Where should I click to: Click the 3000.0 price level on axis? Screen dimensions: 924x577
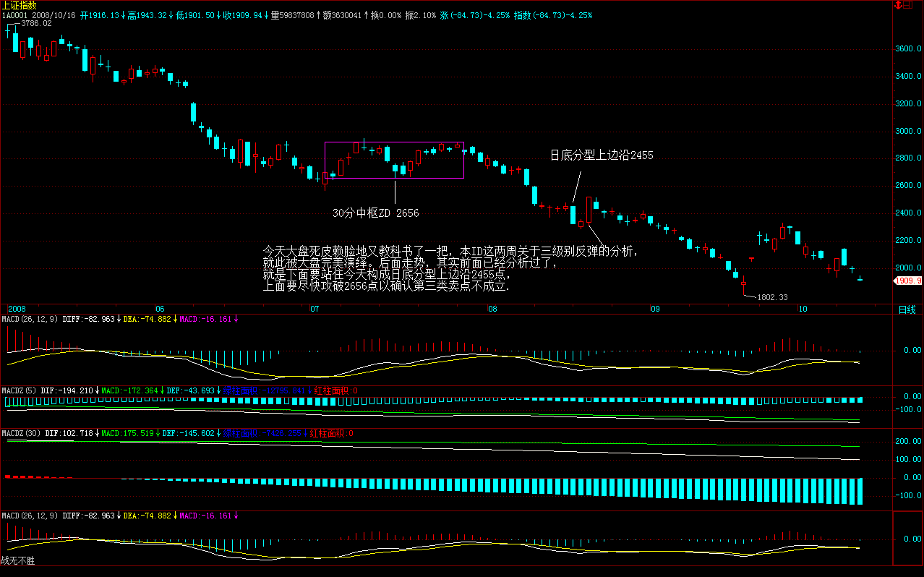[908, 132]
